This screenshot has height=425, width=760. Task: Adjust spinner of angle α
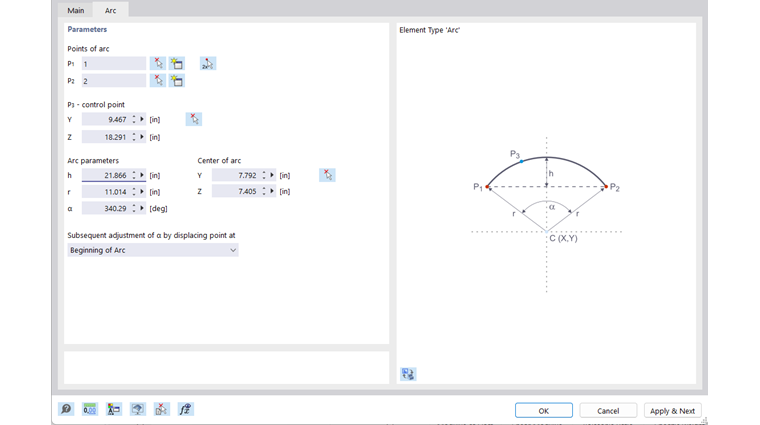(x=134, y=208)
